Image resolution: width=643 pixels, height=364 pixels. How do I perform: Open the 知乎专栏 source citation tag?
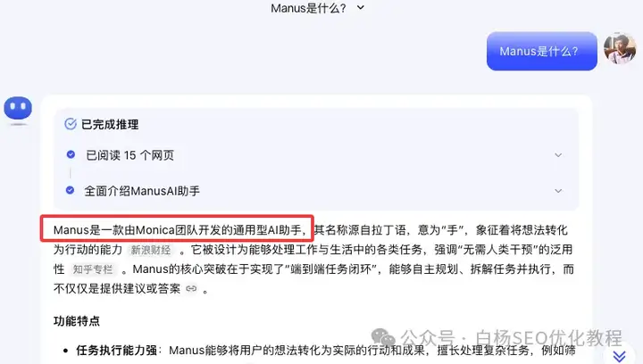(x=93, y=269)
